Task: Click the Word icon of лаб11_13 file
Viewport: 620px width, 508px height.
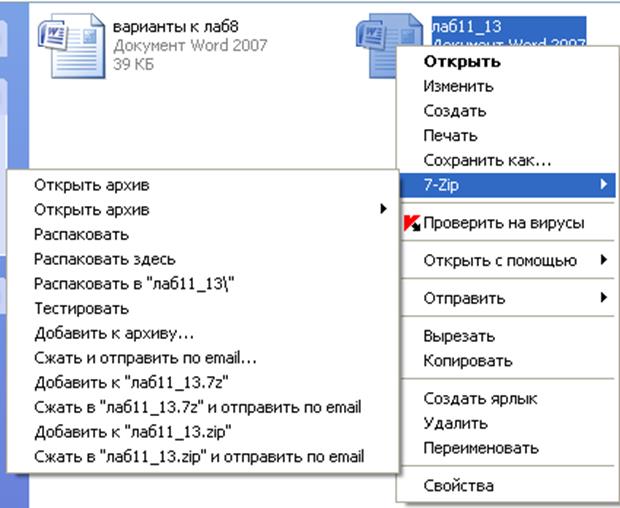Action: (x=378, y=40)
